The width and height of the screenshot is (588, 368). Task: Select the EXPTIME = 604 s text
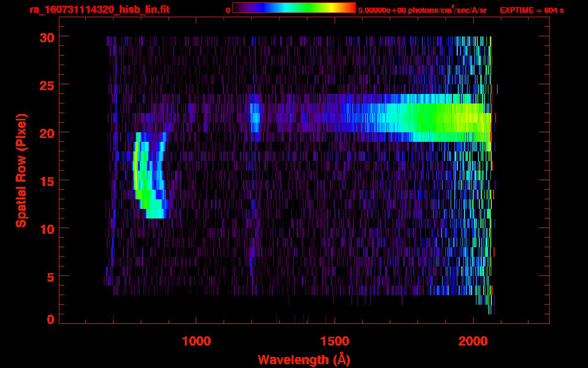pos(531,10)
